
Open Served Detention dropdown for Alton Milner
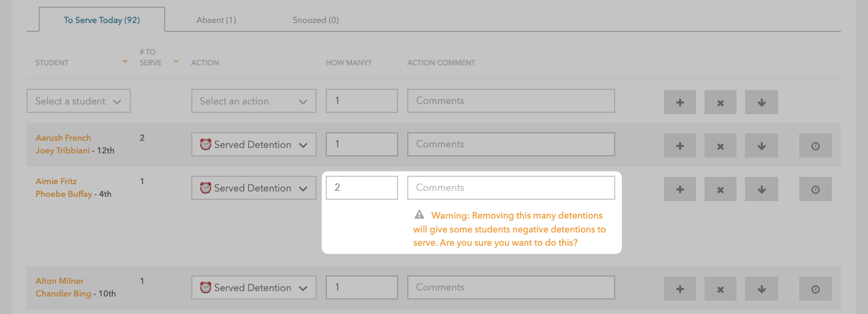253,287
